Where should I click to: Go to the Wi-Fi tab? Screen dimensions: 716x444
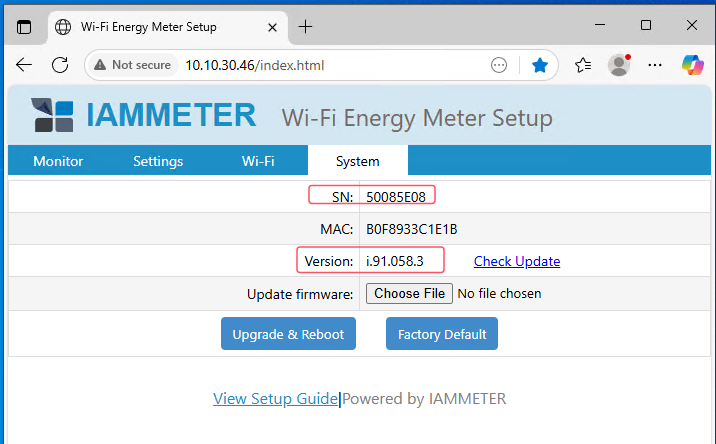tap(258, 161)
